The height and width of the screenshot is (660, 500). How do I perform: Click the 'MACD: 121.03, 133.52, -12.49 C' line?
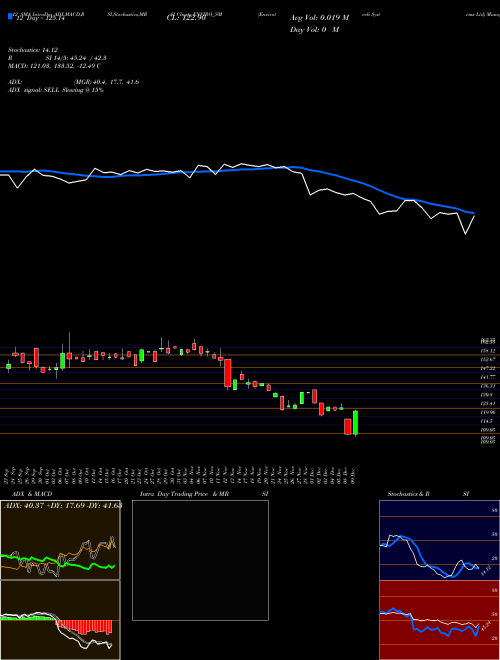pos(54,66)
